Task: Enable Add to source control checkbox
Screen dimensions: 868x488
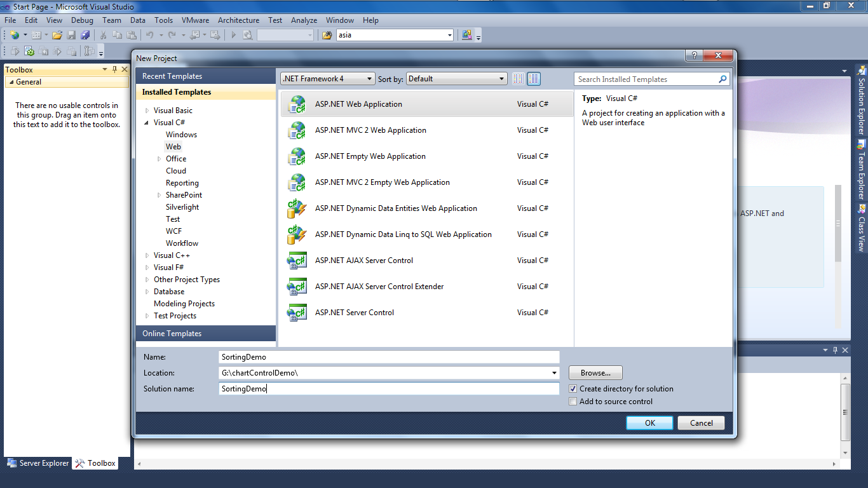Action: pyautogui.click(x=573, y=402)
